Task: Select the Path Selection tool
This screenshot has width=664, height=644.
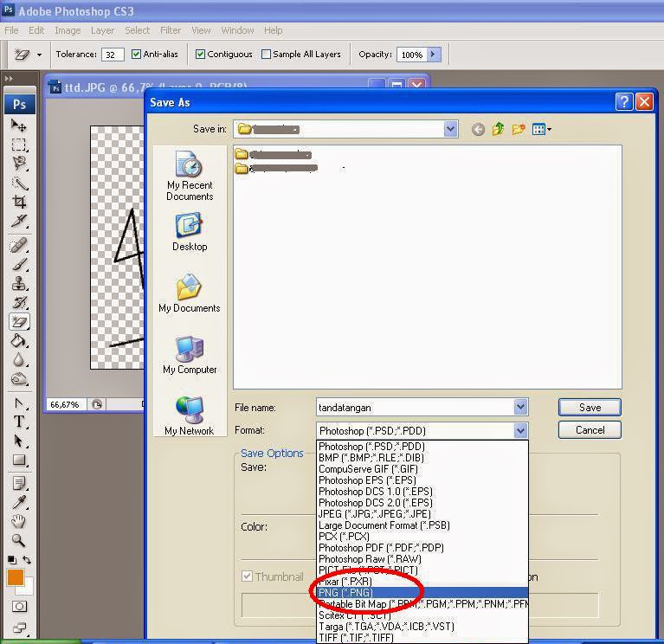Action: (x=19, y=441)
